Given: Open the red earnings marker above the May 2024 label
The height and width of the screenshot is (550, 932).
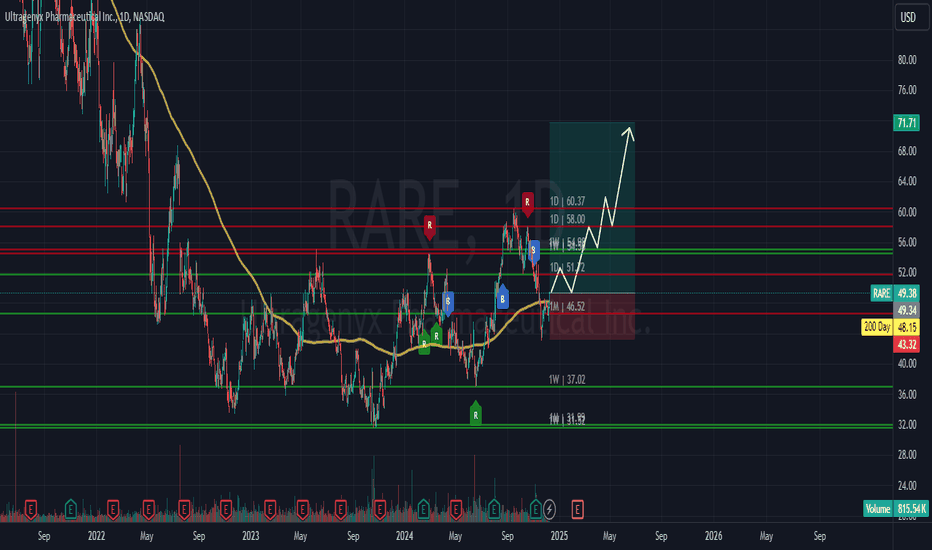Looking at the screenshot, I should 456,509.
